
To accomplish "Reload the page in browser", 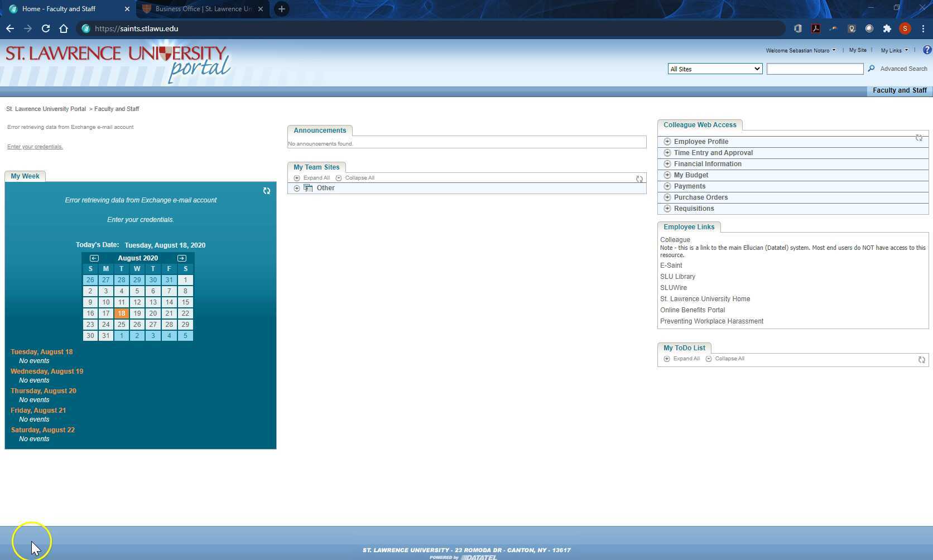I will click(46, 28).
